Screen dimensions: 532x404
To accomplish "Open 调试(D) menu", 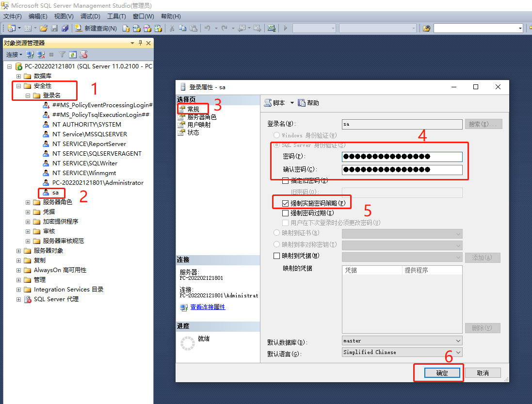I will pos(90,16).
